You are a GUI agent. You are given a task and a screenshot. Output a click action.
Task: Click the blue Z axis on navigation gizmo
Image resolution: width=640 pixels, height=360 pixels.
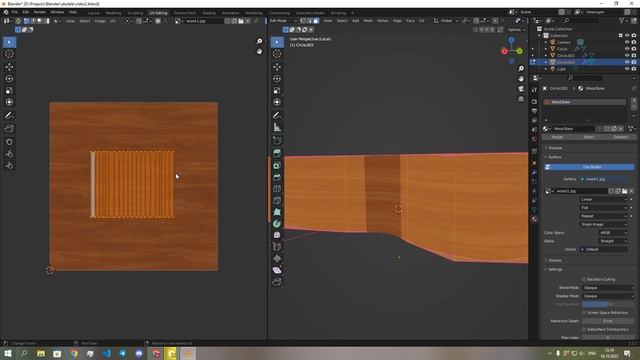click(x=511, y=40)
